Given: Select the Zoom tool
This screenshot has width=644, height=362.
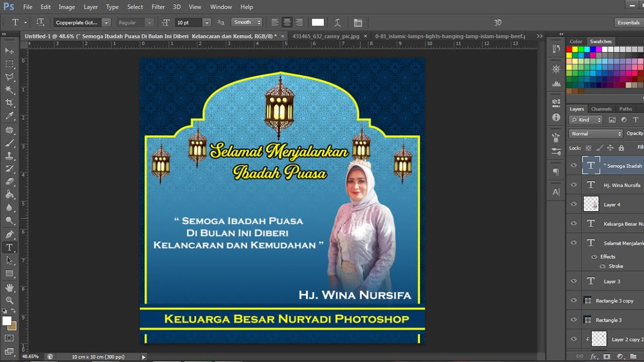Looking at the screenshot, I should (9, 300).
